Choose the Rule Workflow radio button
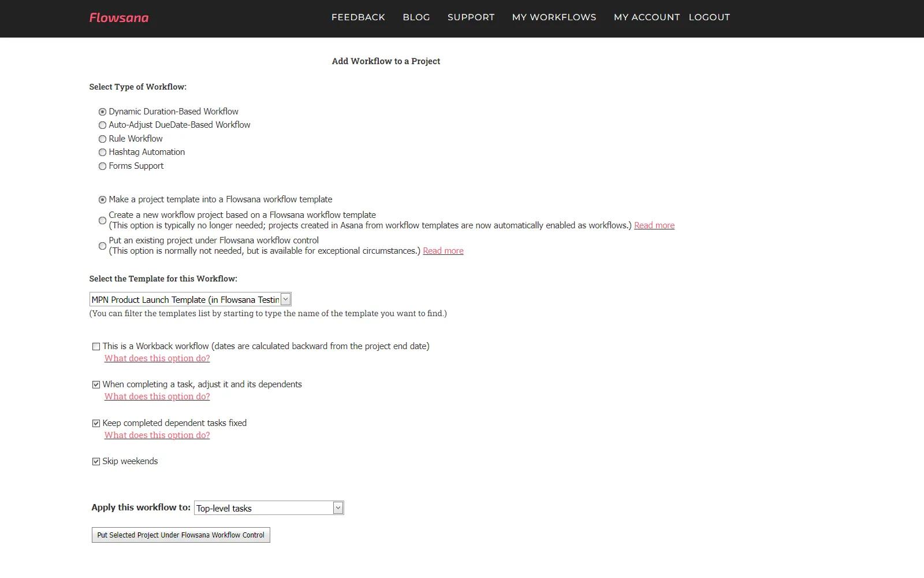 103,139
